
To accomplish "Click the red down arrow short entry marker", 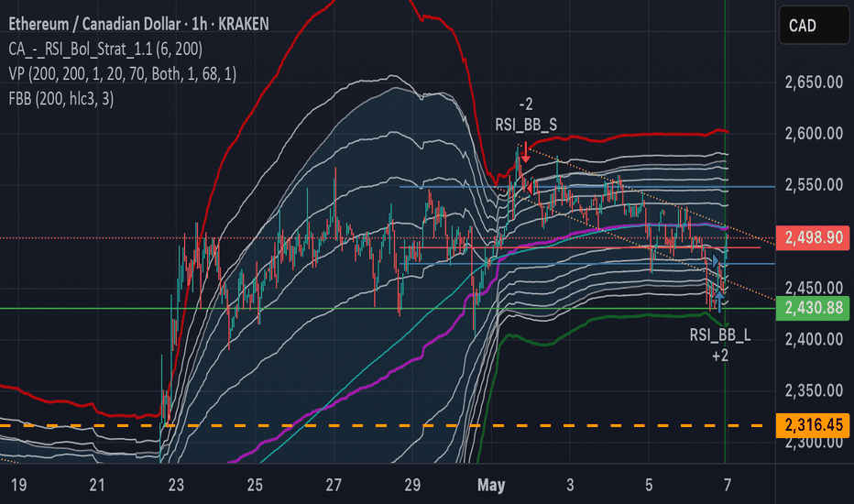I will [525, 152].
